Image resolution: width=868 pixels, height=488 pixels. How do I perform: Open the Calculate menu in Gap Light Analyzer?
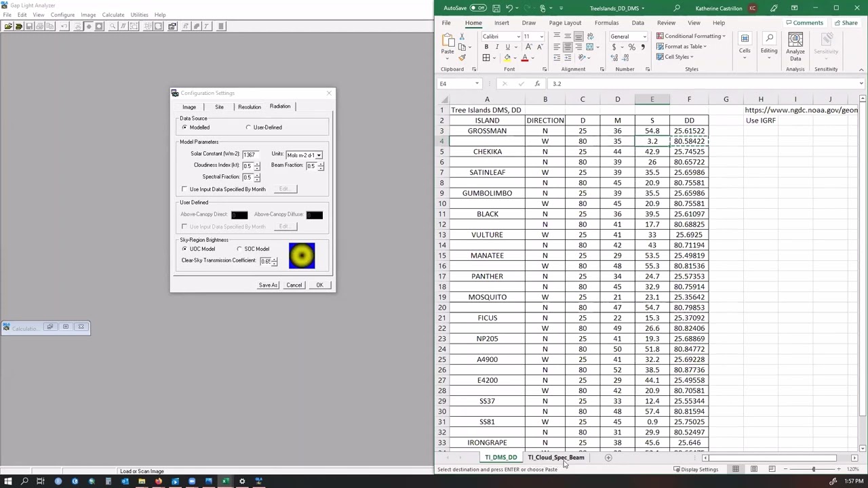pos(113,15)
